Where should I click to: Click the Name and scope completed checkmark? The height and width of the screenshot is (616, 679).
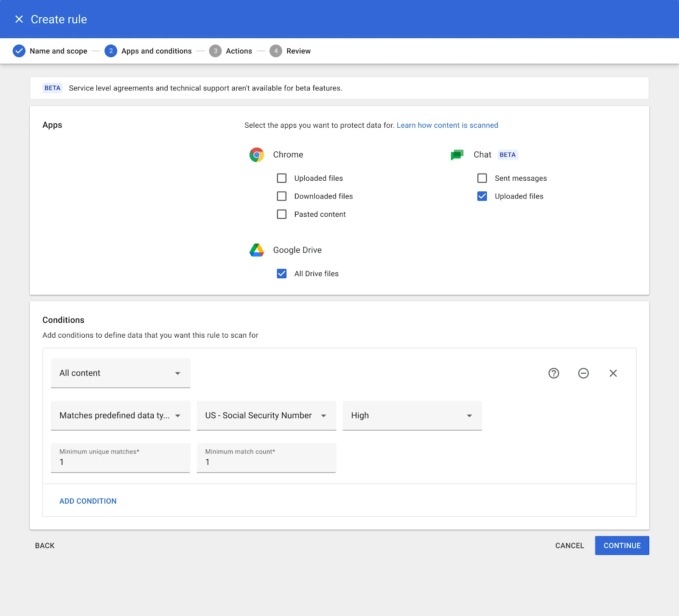[19, 51]
